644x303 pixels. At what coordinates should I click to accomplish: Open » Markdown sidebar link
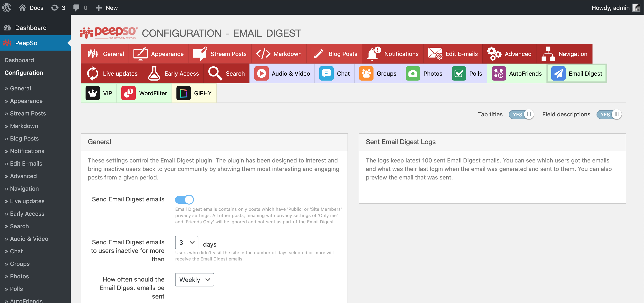tap(21, 126)
